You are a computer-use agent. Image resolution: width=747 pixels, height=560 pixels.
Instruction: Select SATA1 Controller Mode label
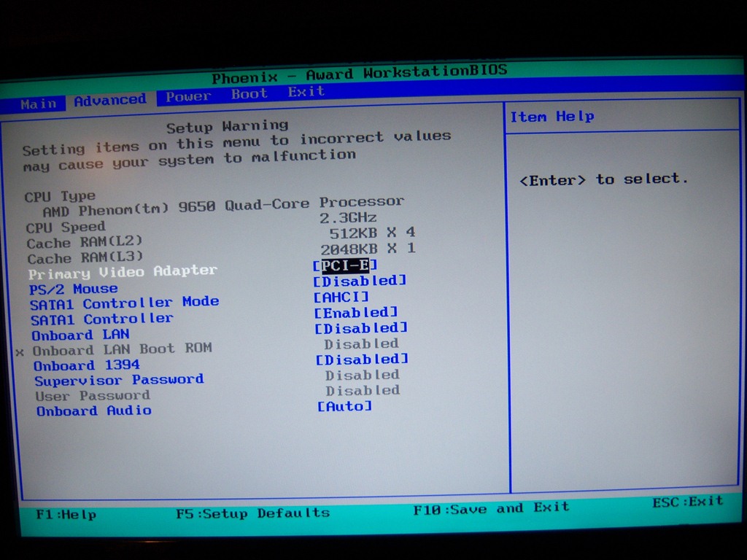pyautogui.click(x=124, y=303)
